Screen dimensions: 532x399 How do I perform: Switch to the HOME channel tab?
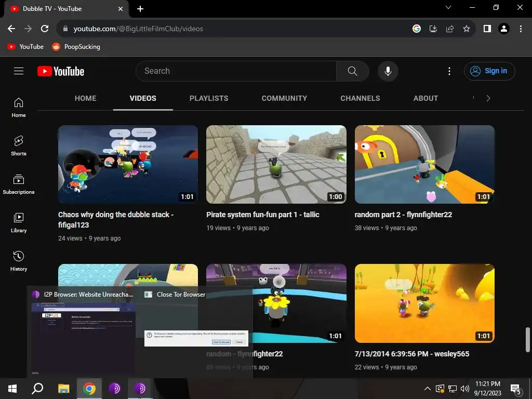click(x=86, y=98)
